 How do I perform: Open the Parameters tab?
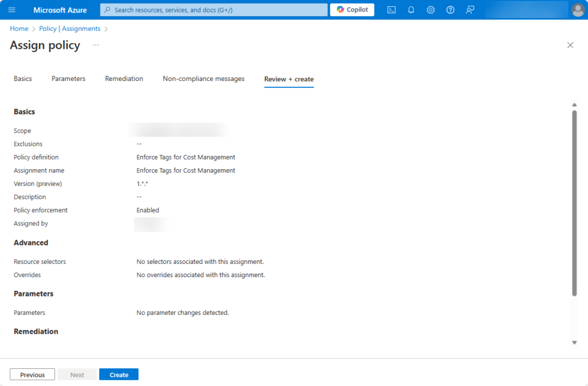point(68,79)
